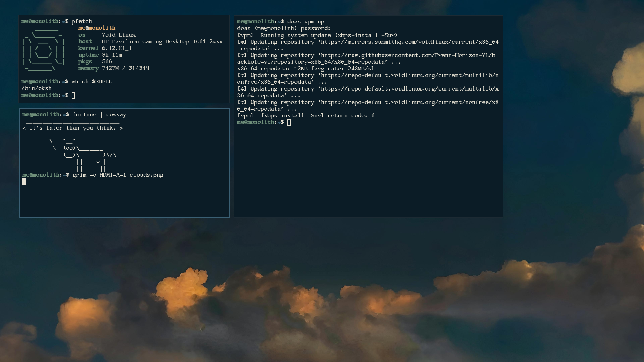Open the multilib/nonfree repository URL

(368, 79)
